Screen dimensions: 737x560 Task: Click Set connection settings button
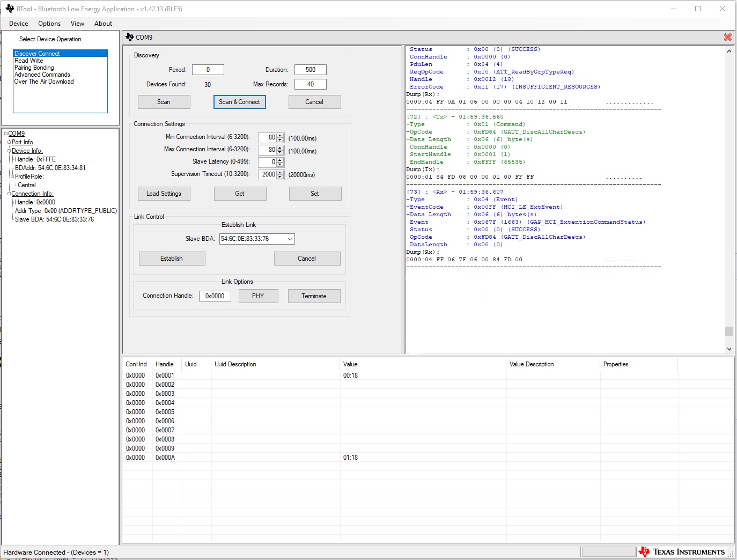pyautogui.click(x=315, y=194)
